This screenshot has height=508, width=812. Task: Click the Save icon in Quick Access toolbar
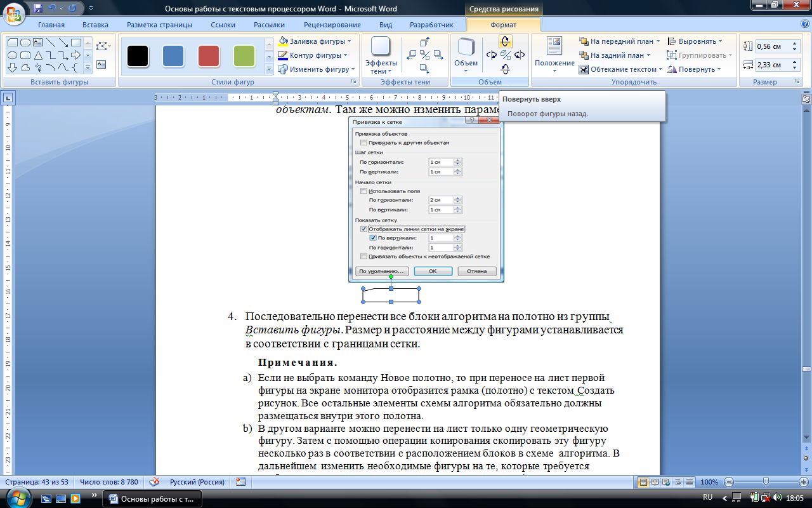tap(38, 9)
